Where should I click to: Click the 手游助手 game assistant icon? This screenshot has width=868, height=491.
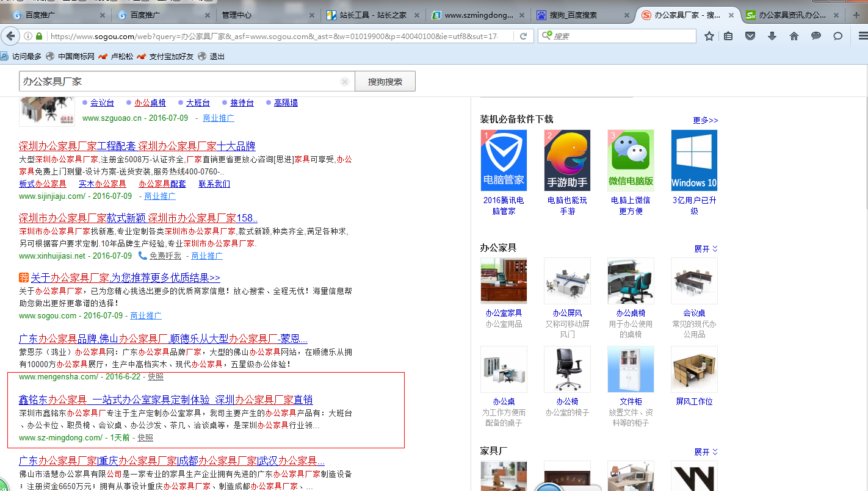567,160
